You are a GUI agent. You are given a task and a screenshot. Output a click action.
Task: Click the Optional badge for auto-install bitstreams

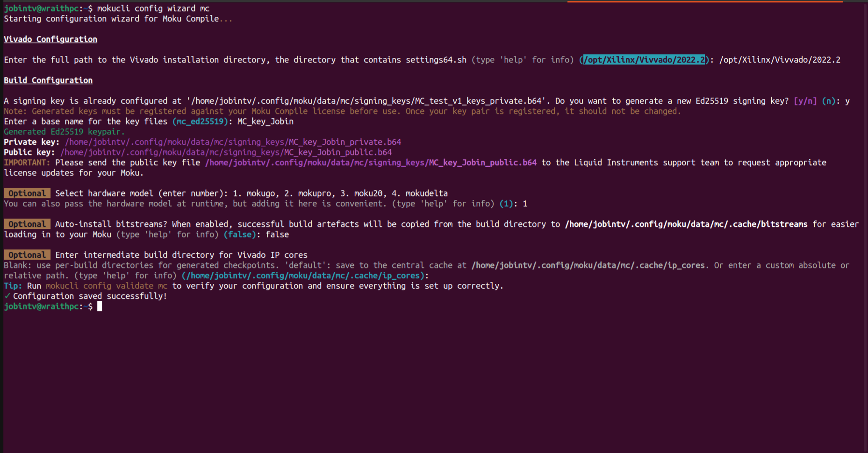(x=26, y=224)
